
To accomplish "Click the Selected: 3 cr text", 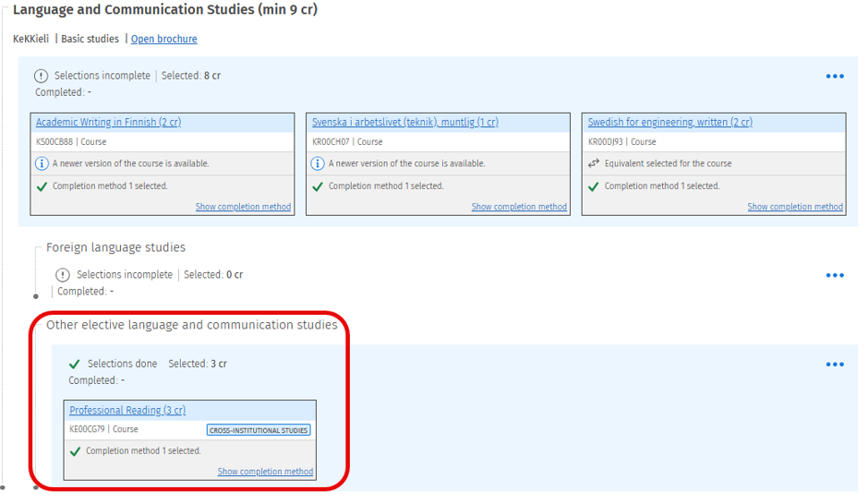I will 198,364.
